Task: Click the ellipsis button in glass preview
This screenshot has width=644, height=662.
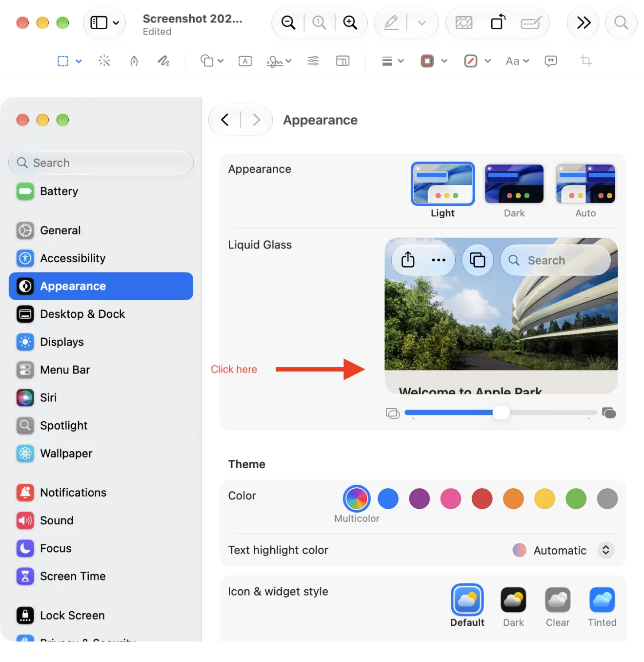Action: (439, 260)
